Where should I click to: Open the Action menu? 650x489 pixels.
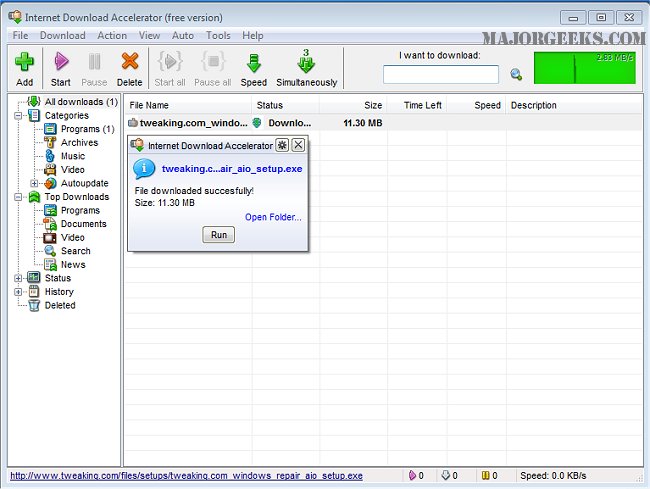pos(112,36)
